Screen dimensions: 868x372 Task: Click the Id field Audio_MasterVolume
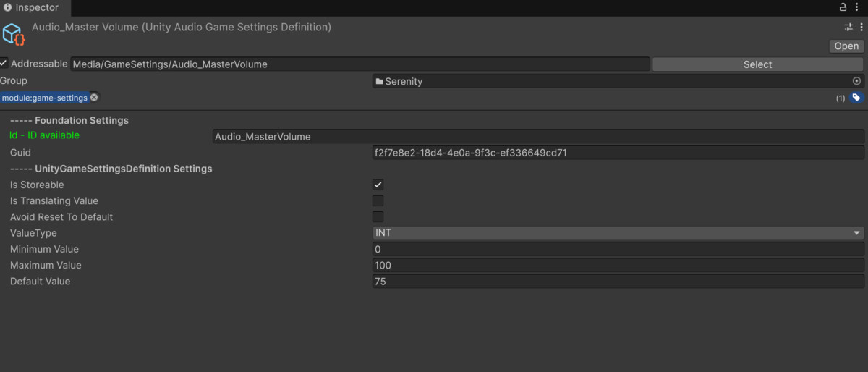point(539,136)
